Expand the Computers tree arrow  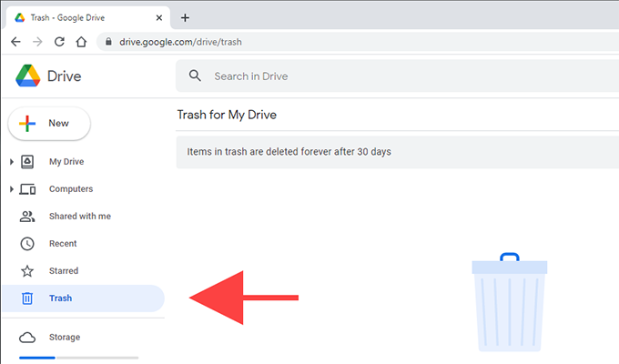click(x=12, y=189)
